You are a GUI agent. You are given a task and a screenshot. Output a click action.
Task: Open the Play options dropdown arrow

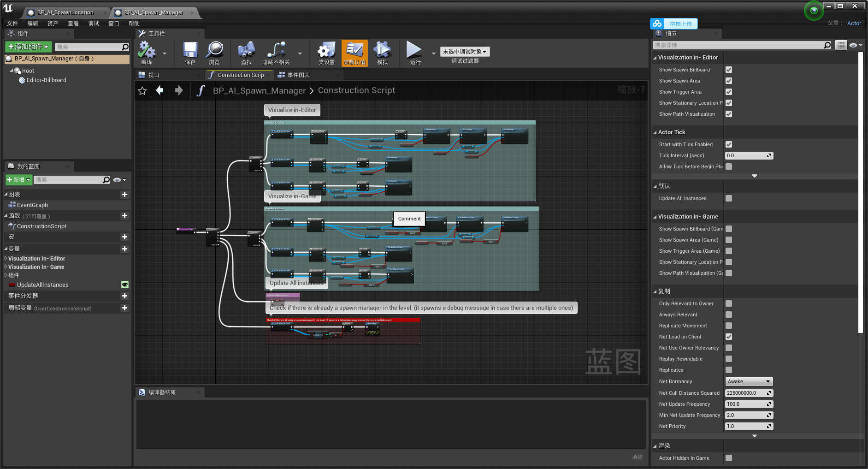coord(433,53)
